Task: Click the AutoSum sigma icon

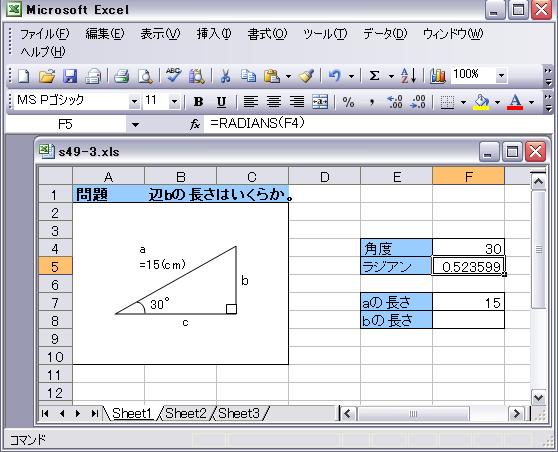Action: click(x=374, y=76)
